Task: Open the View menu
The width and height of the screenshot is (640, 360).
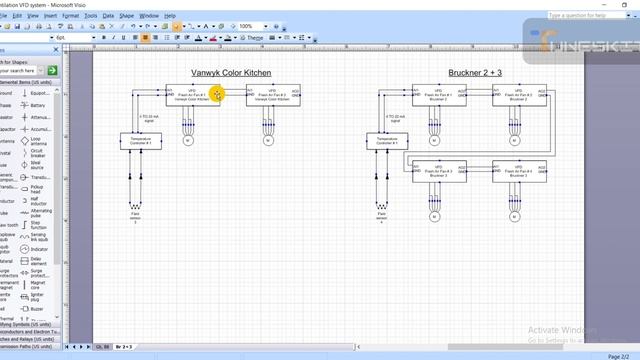Action: pyautogui.click(x=33, y=16)
